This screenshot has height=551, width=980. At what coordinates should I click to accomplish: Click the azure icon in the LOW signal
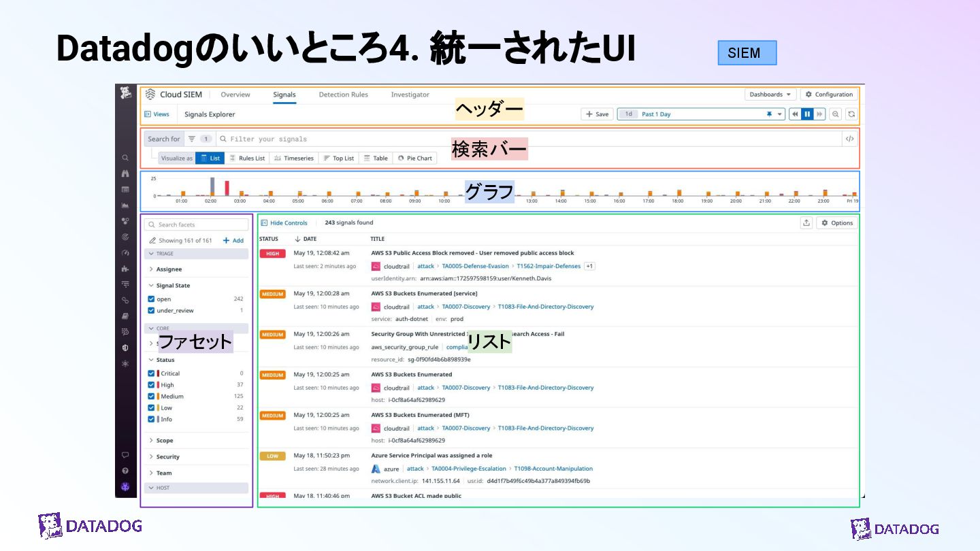376,469
